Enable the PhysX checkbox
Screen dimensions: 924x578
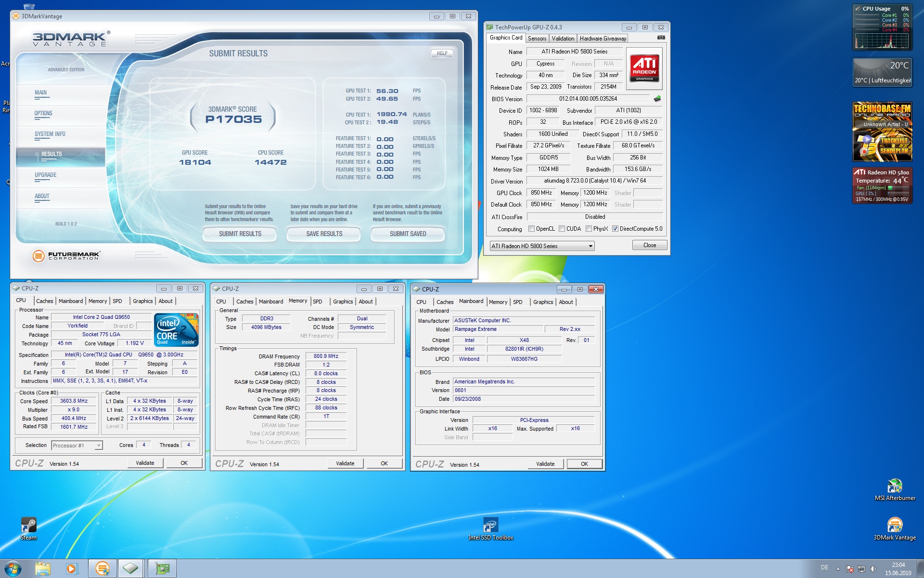click(x=589, y=229)
